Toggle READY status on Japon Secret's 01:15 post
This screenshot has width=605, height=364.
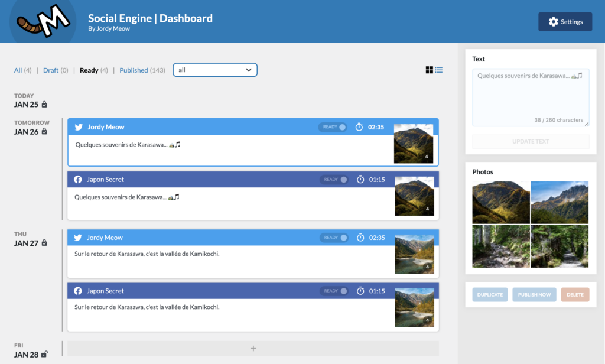pos(333,179)
